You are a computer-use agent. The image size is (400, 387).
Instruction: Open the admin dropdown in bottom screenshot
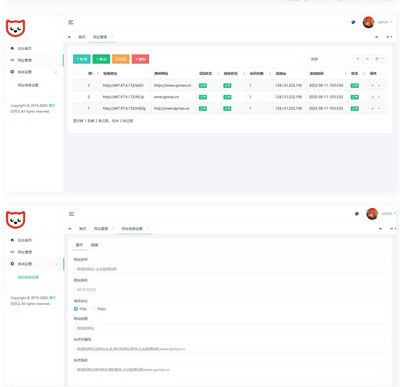coord(389,213)
